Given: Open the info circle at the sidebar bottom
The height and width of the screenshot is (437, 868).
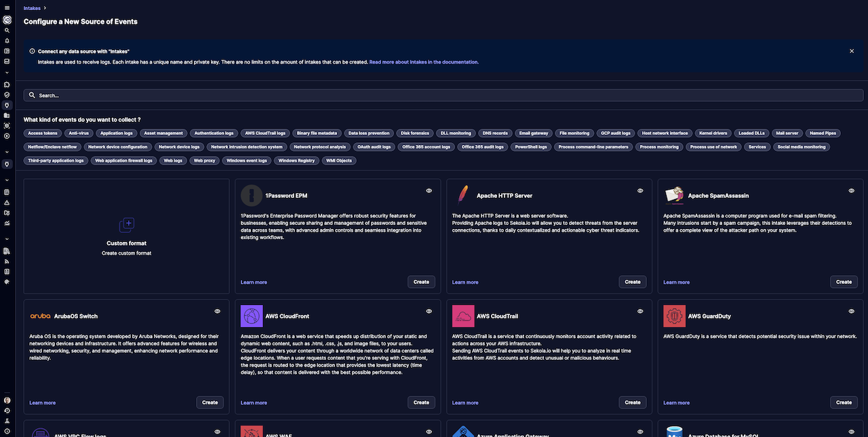Looking at the screenshot, I should coord(7,431).
